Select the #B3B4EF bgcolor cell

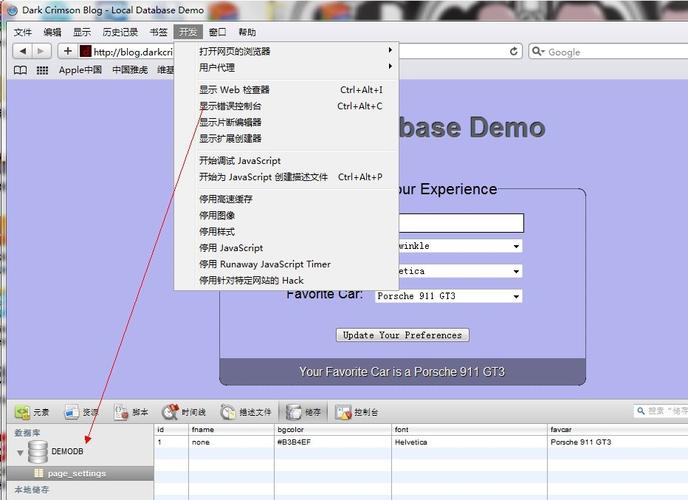333,442
